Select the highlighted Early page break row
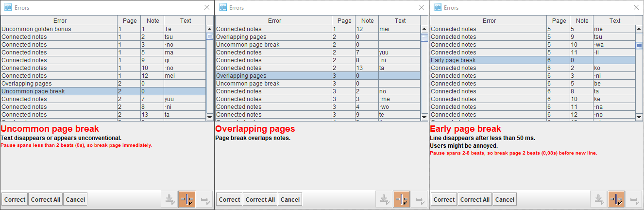 click(533, 60)
